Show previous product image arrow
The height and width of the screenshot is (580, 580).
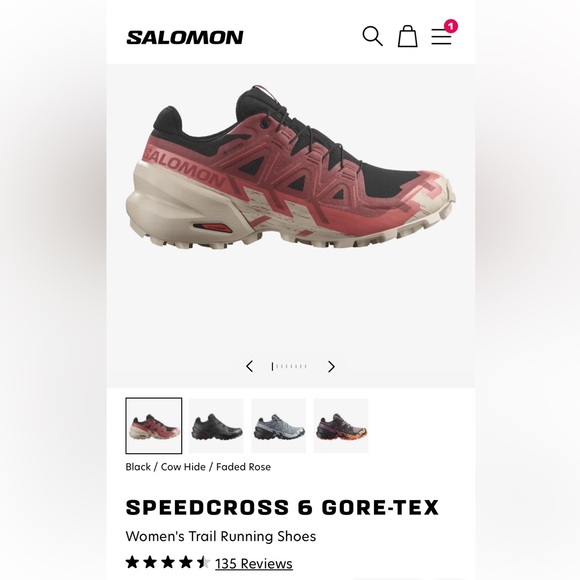click(250, 366)
